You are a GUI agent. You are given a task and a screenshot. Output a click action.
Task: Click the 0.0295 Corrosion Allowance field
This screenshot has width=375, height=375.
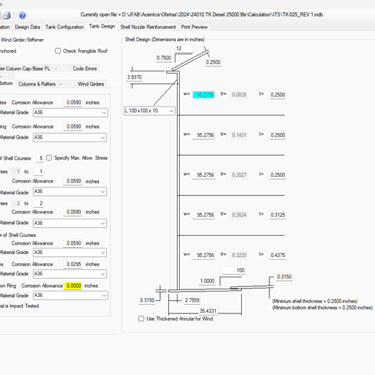[73, 264]
